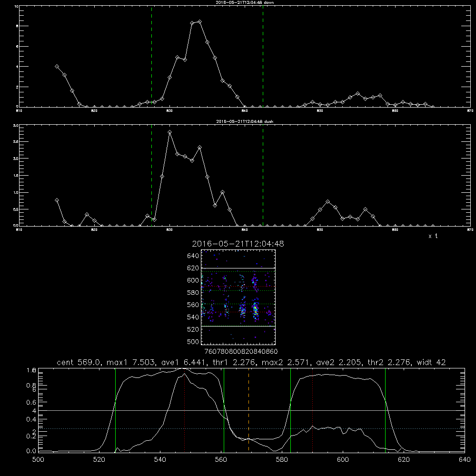Viewport: 476px width, 476px height.
Task: Click the bottom plot x-axis label 500
Action: pyautogui.click(x=38, y=460)
